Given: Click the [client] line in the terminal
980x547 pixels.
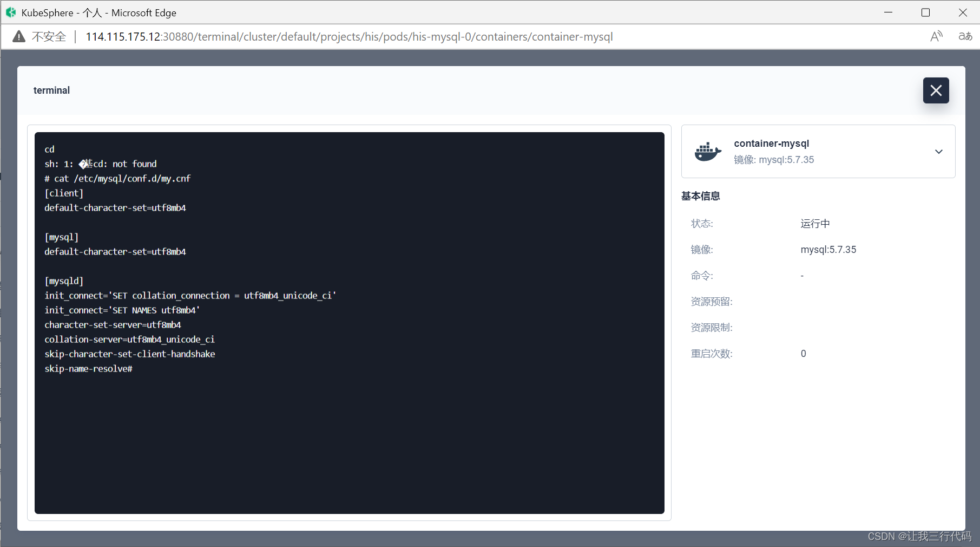Looking at the screenshot, I should coord(64,193).
